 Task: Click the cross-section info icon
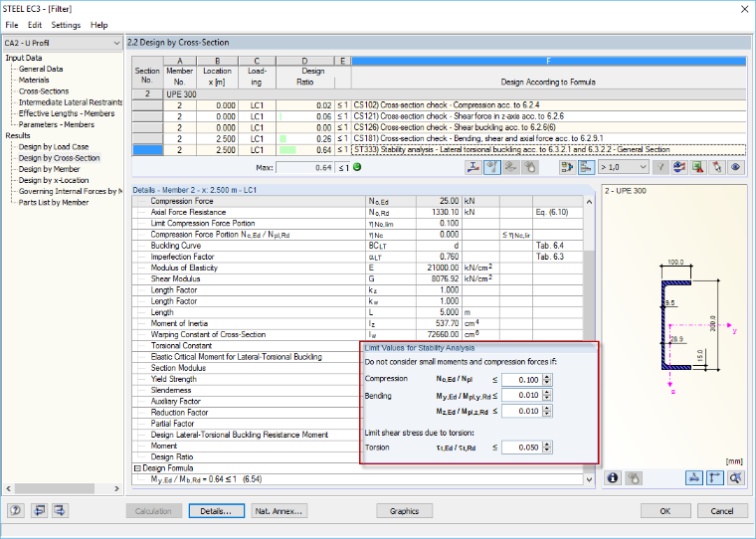[x=613, y=477]
